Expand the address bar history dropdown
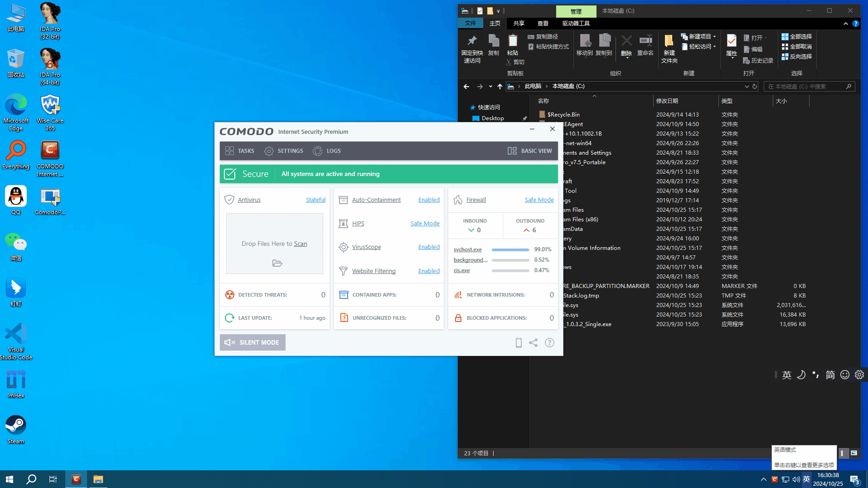This screenshot has height=488, width=868. [x=747, y=87]
